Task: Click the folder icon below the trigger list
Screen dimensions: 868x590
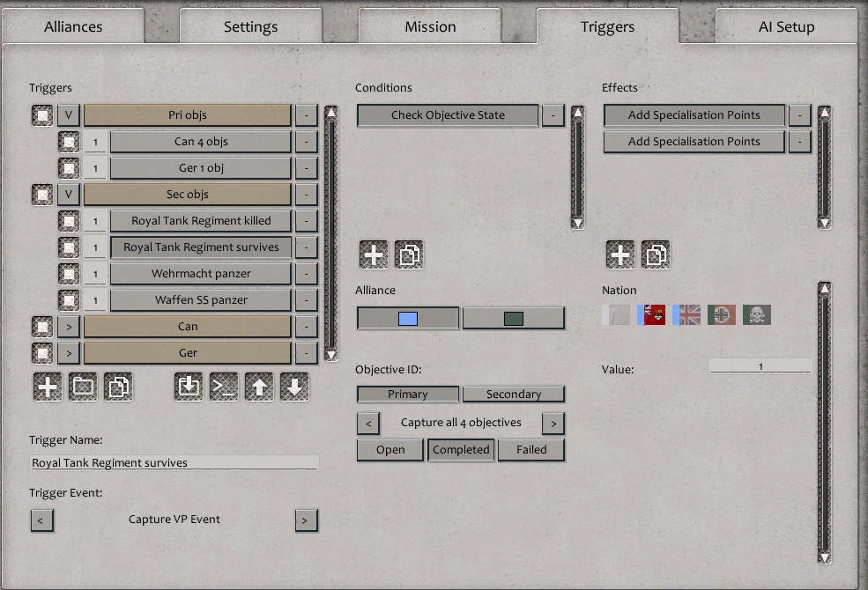Action: point(83,386)
